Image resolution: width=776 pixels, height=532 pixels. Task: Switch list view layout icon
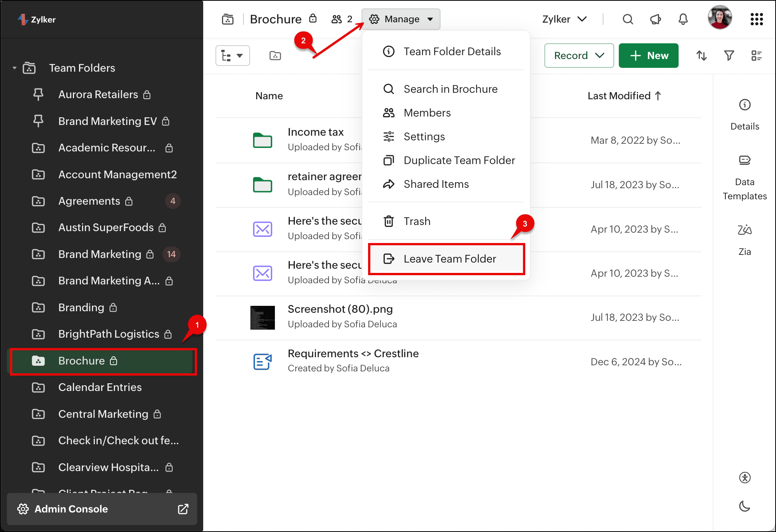point(756,56)
